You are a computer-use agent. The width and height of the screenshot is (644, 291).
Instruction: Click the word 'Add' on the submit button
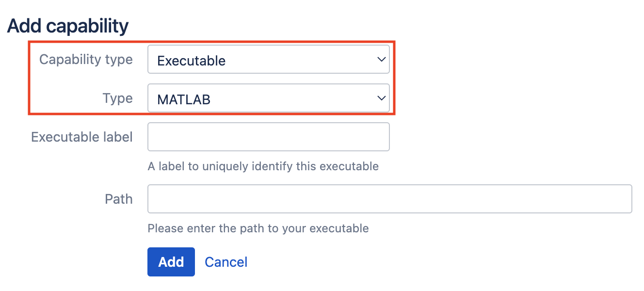(171, 262)
